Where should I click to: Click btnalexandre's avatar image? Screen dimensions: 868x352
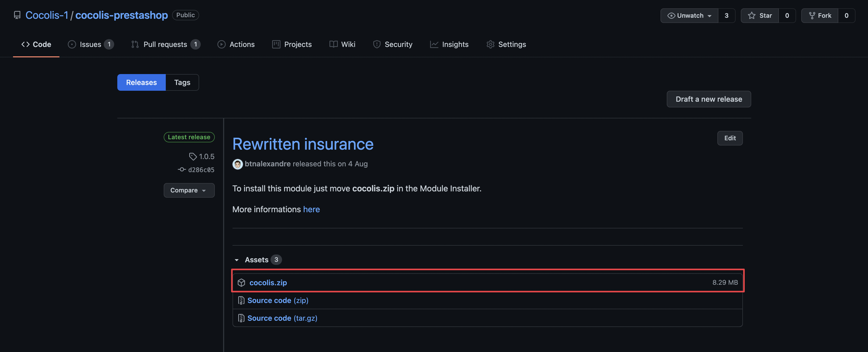click(x=237, y=164)
